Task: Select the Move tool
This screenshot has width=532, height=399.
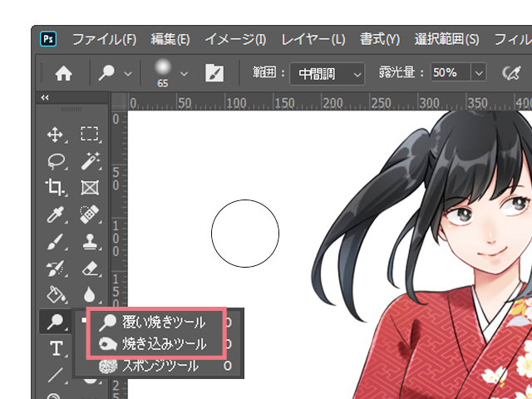Action: [x=55, y=135]
